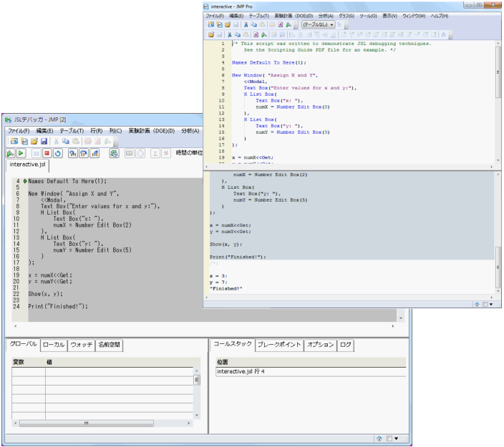The image size is (504, 447).
Task: Select the ウォッチ tab
Action: point(81,345)
